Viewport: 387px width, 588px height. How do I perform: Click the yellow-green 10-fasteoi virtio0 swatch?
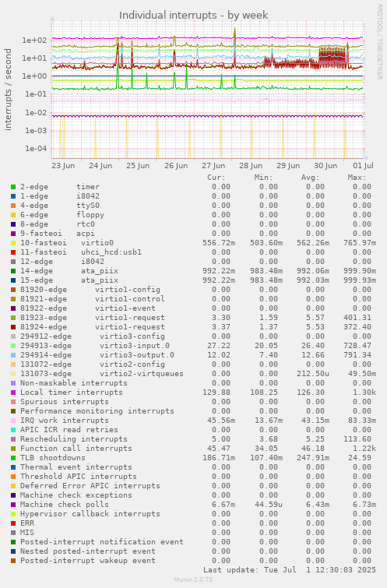13,243
